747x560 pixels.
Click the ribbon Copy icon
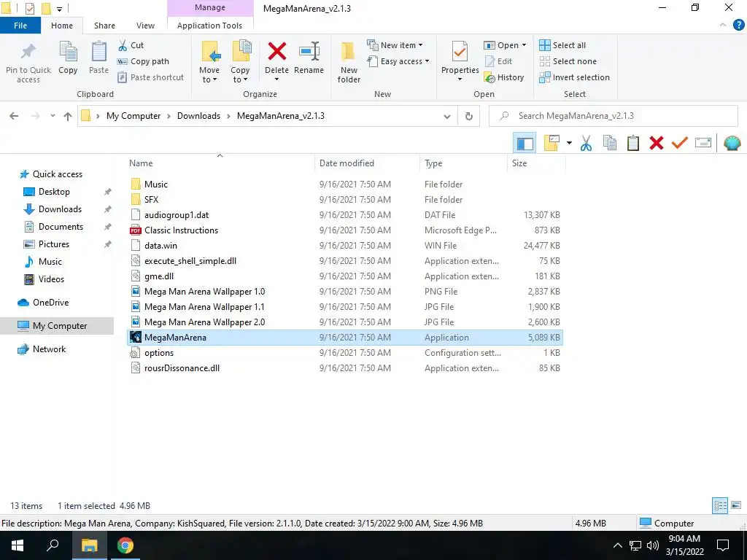pos(68,52)
